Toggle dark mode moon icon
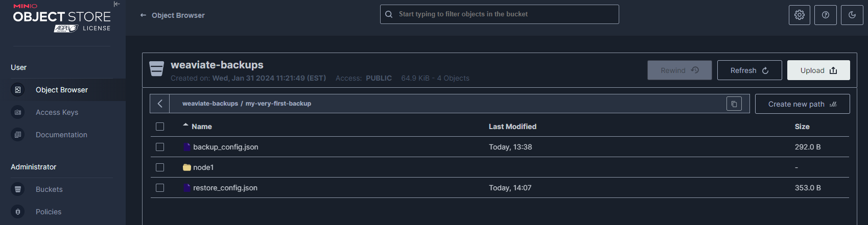The image size is (868, 225). [852, 15]
